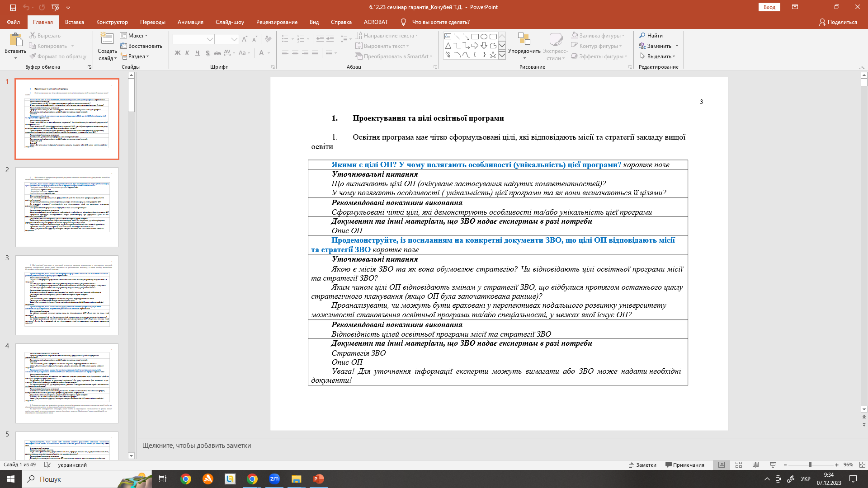Open Примечания comments from status bar
Image resolution: width=868 pixels, height=488 pixels.
click(685, 465)
